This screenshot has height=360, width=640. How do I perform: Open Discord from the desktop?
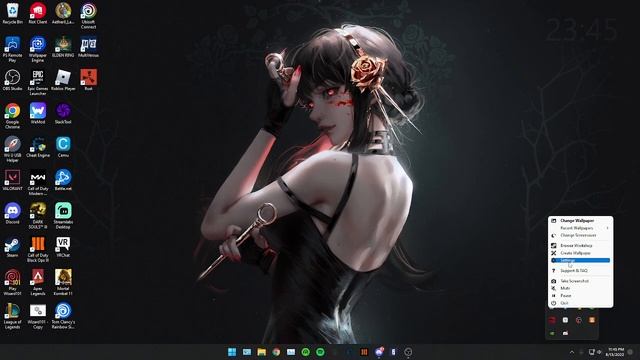click(x=13, y=213)
